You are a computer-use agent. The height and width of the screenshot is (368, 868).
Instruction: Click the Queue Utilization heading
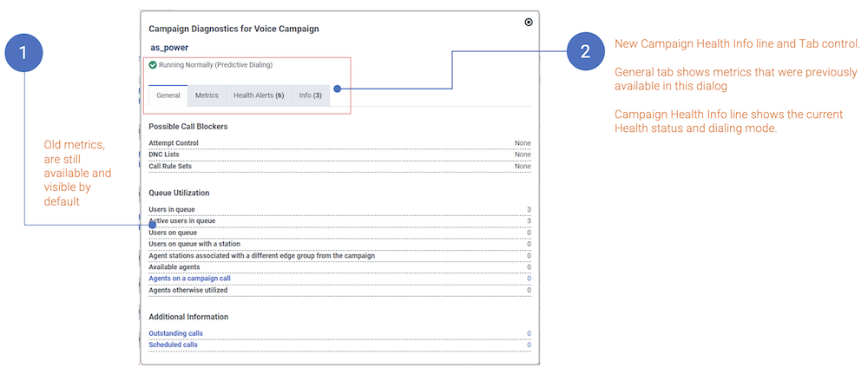(179, 193)
